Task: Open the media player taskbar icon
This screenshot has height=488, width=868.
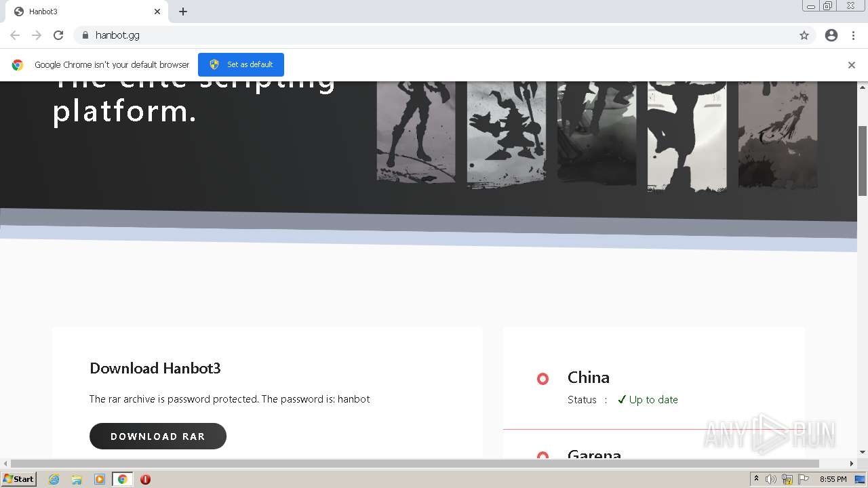Action: tap(100, 479)
